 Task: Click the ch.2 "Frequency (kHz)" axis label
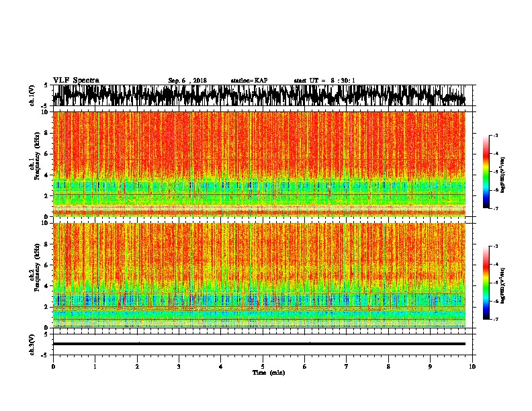point(36,267)
